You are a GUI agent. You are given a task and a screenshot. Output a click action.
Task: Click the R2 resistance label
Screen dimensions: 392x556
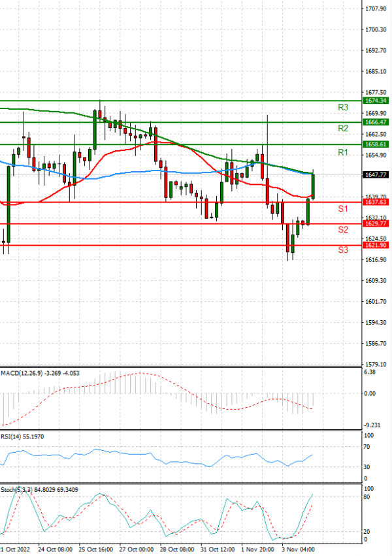point(343,128)
